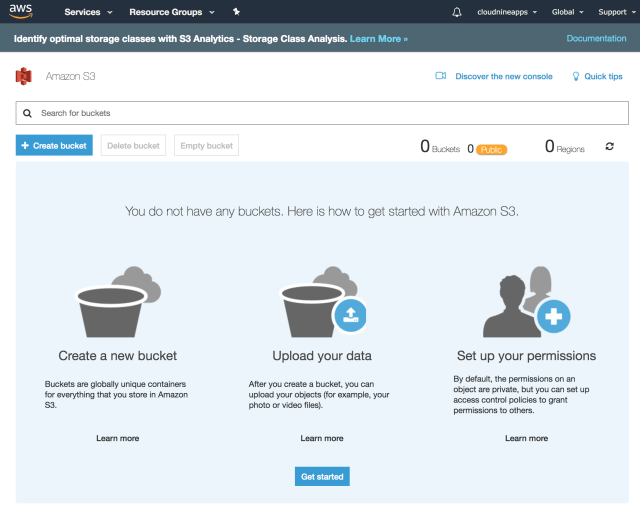The height and width of the screenshot is (509, 640).
Task: Open the Support dropdown menu
Action: pyautogui.click(x=617, y=12)
